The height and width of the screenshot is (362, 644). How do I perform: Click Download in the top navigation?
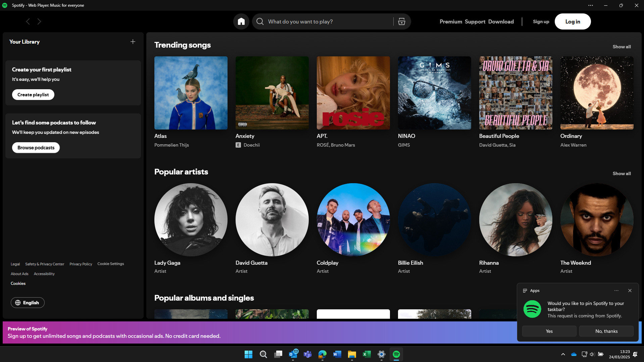501,21
